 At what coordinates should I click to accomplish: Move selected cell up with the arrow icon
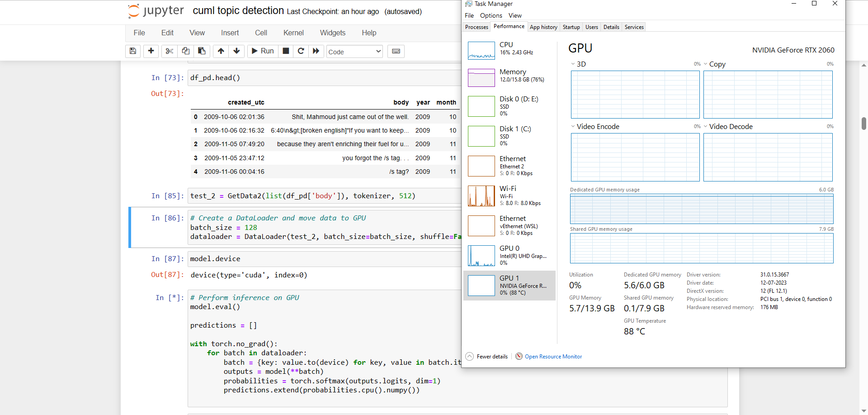221,51
